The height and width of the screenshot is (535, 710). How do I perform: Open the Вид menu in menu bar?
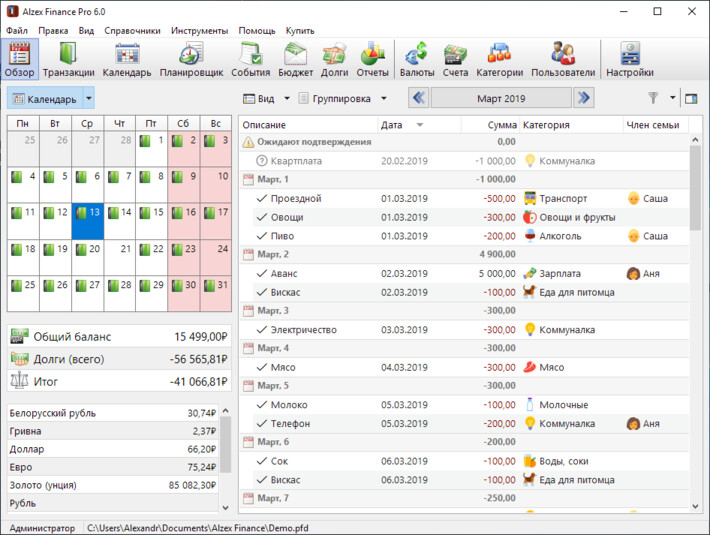pyautogui.click(x=86, y=31)
